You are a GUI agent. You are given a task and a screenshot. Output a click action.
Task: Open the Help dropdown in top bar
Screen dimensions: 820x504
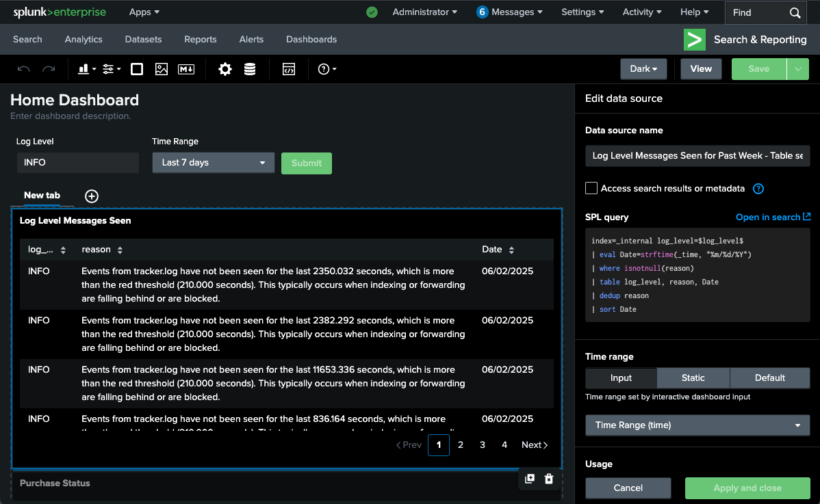(x=695, y=12)
